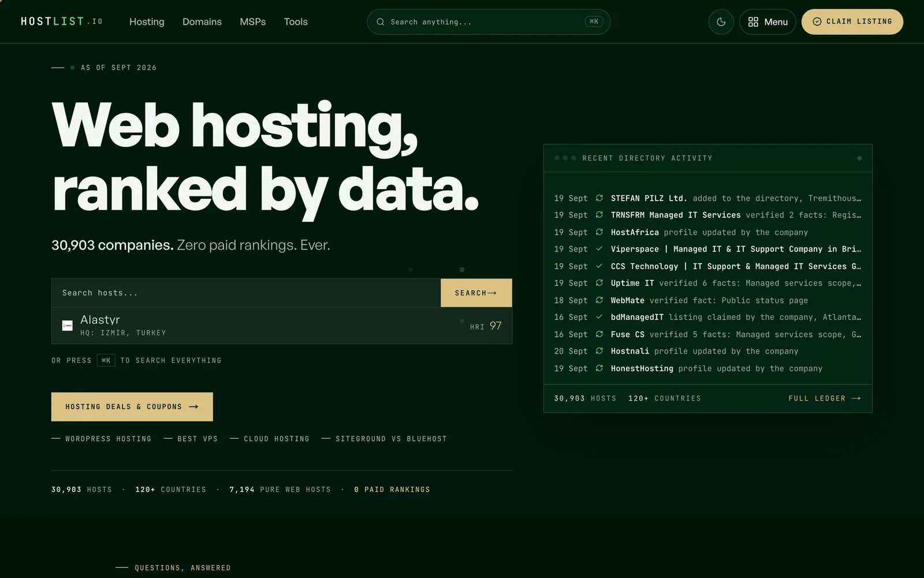Click refresh icon on HonestHosting row

tap(599, 369)
